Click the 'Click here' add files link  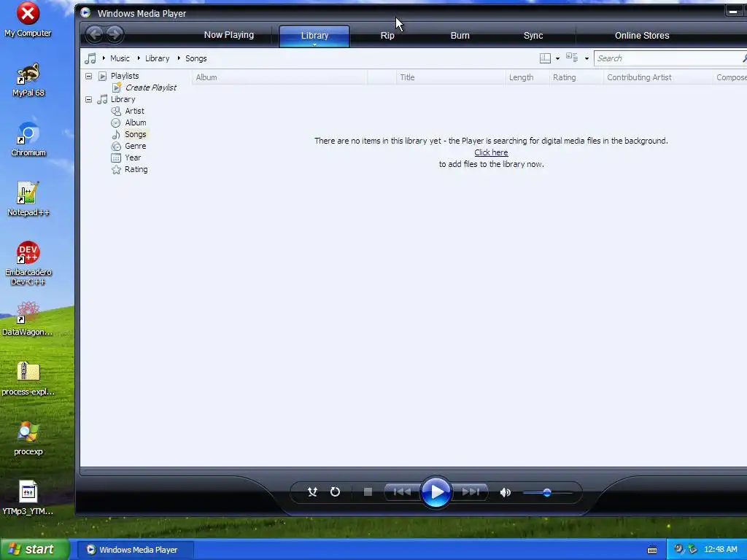(x=491, y=152)
